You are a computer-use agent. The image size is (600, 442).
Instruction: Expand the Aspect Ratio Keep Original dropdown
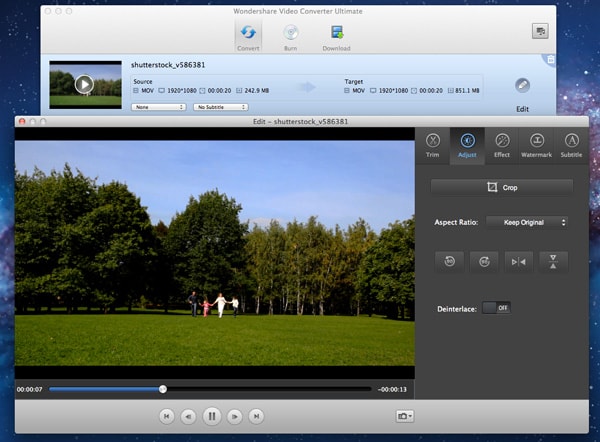(x=527, y=222)
